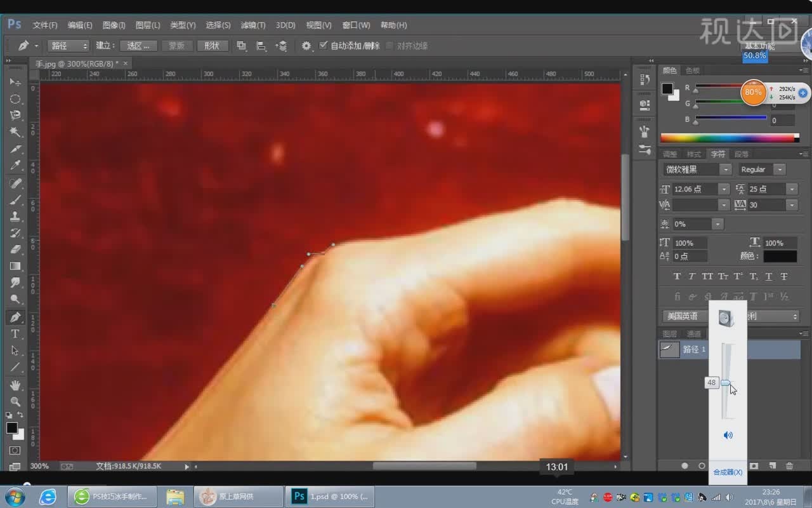Toggle underline text style
Image resolution: width=812 pixels, height=508 pixels.
click(x=769, y=276)
